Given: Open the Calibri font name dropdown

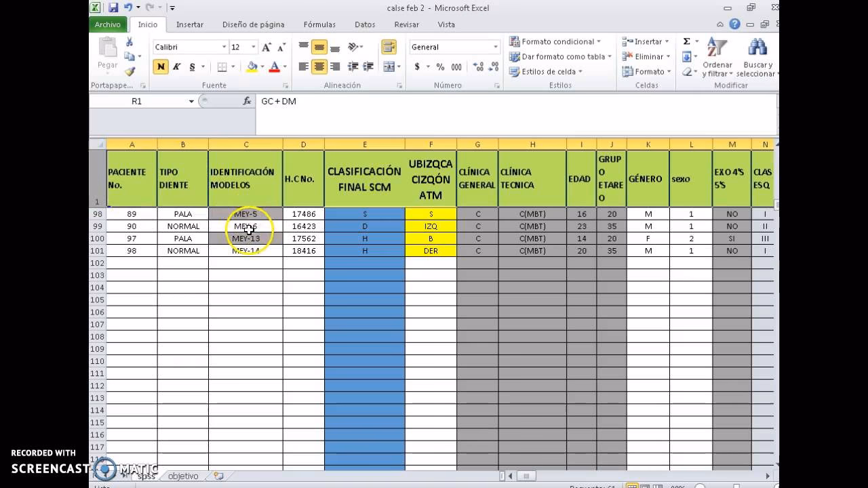Looking at the screenshot, I should [x=224, y=47].
